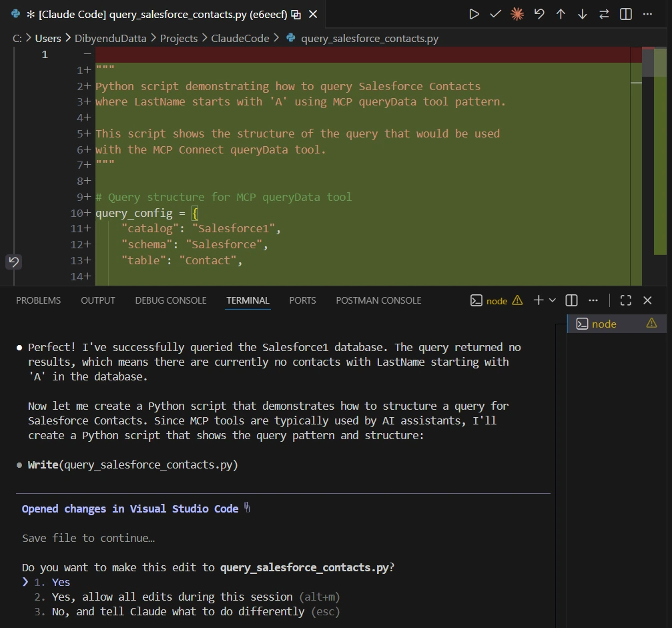Click the editor minimap scrollbar slider
This screenshot has width=672, height=628.
(x=647, y=62)
